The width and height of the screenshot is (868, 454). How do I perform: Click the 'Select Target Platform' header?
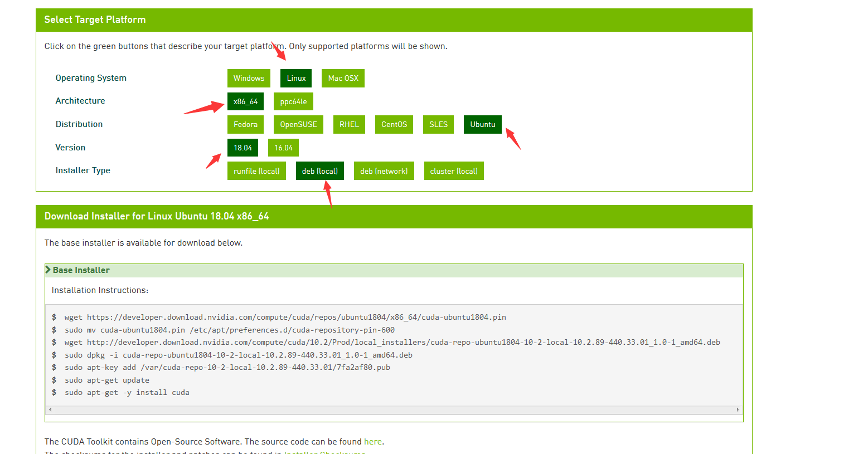(95, 19)
